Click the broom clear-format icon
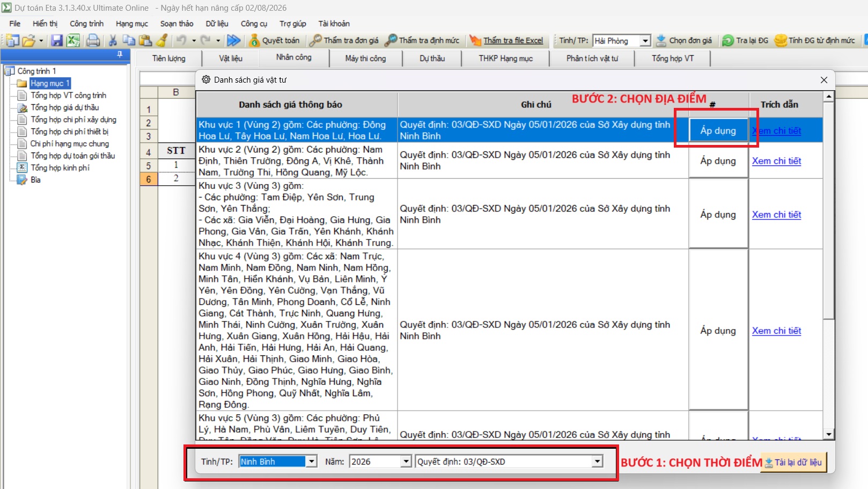This screenshot has height=489, width=868. [162, 40]
